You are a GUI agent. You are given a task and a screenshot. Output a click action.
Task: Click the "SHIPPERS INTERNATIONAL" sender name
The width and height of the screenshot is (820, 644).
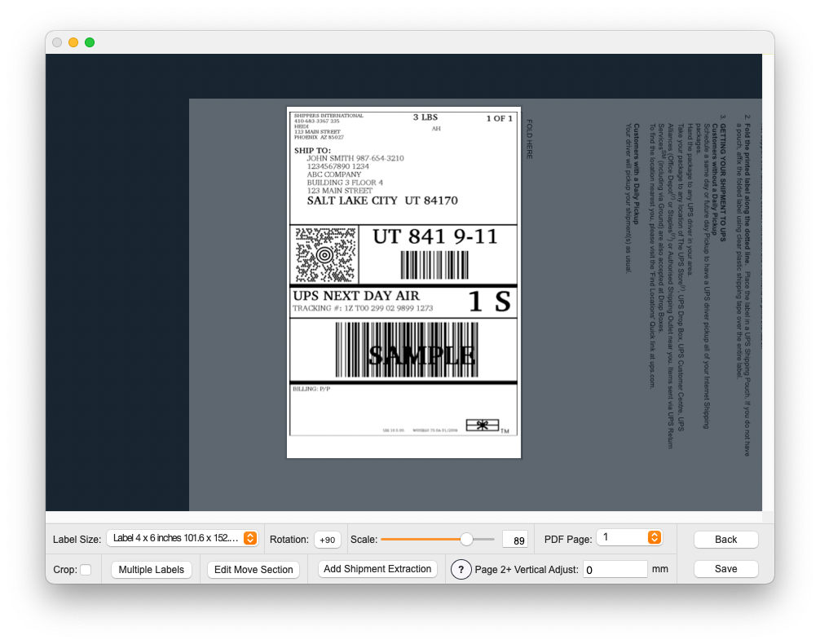point(328,116)
